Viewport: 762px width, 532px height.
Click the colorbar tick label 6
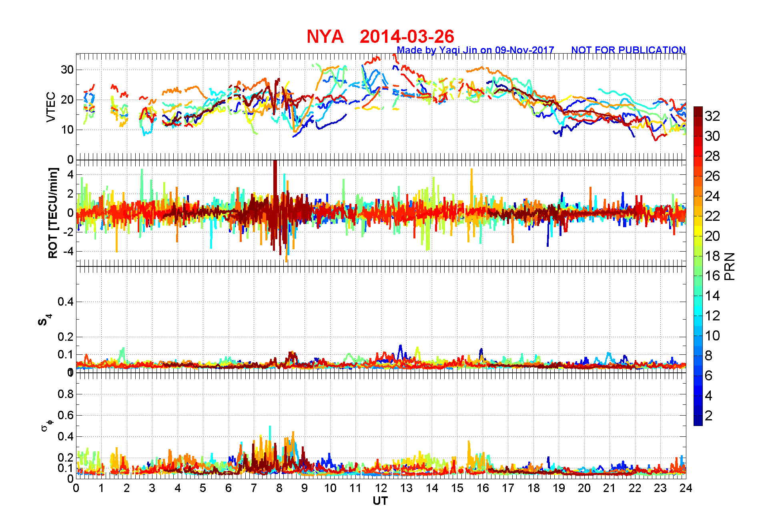point(709,376)
